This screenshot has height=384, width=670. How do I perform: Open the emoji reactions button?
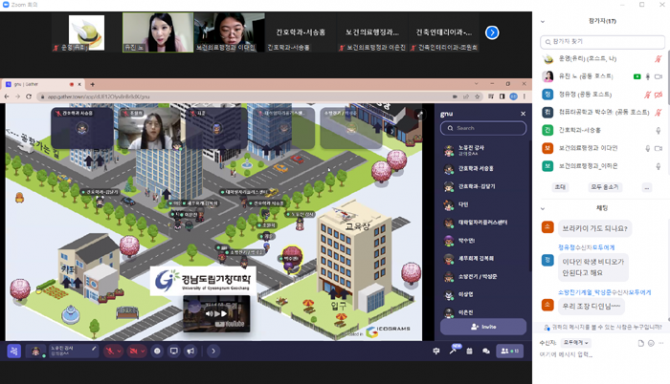point(157,351)
